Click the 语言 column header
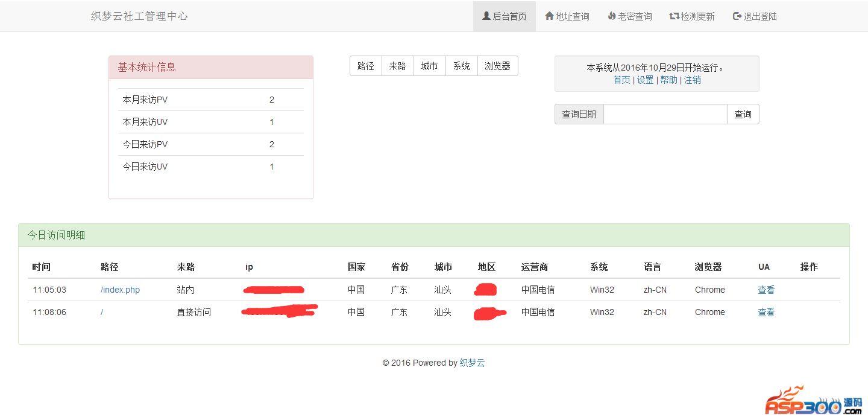 click(x=653, y=267)
